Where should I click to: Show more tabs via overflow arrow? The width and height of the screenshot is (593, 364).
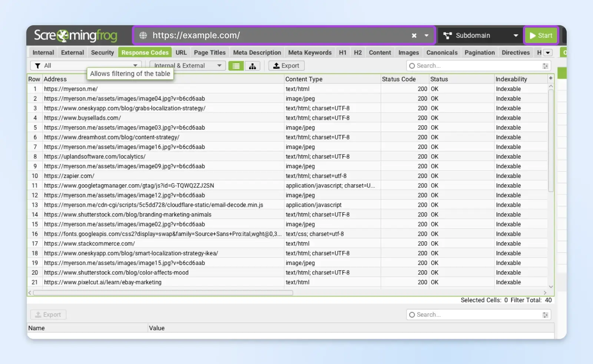pos(548,53)
